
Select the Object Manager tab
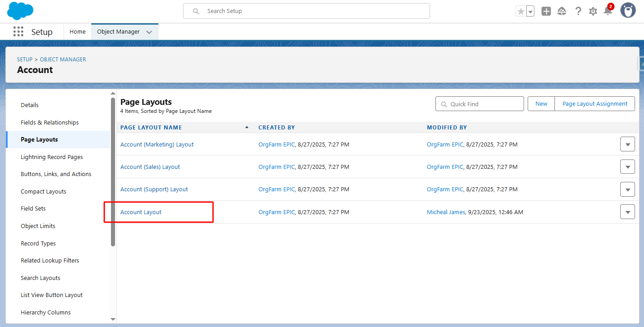118,32
